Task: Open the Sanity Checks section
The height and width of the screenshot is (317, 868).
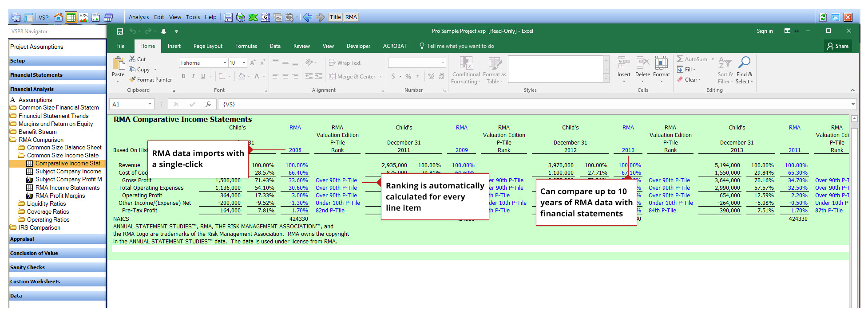Action: pyautogui.click(x=57, y=267)
